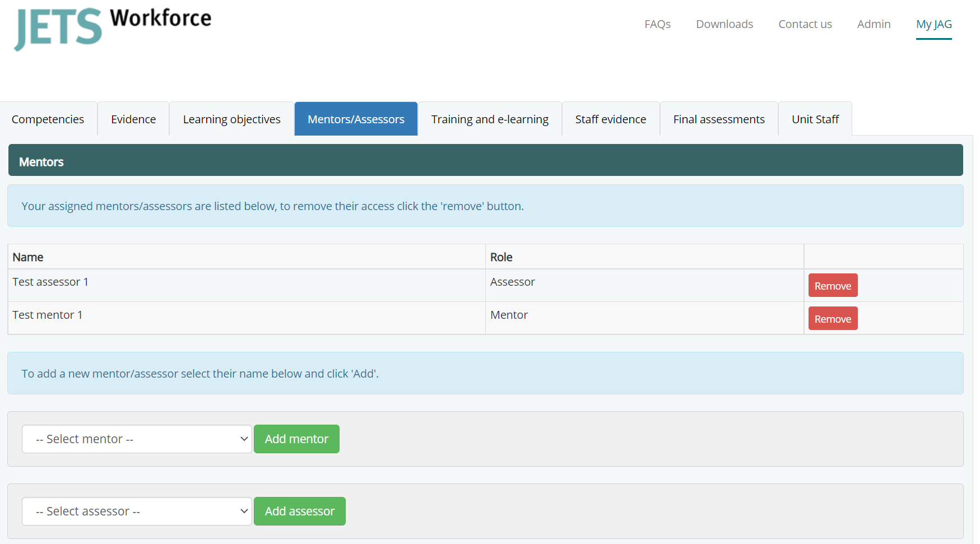Select My JAG in navigation

tap(933, 24)
